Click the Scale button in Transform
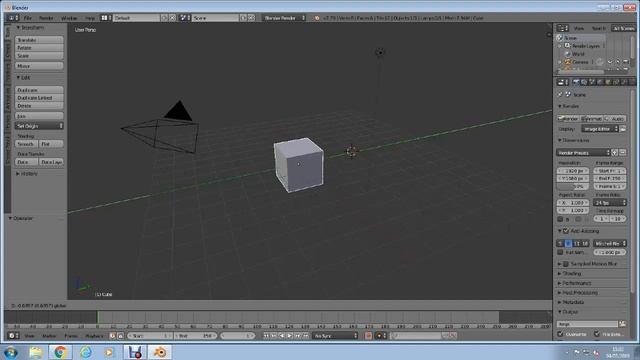The height and width of the screenshot is (360, 640). pyautogui.click(x=39, y=56)
